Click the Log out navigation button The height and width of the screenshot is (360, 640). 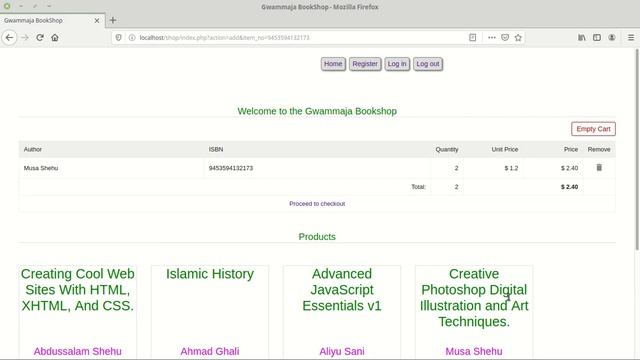[x=428, y=64]
